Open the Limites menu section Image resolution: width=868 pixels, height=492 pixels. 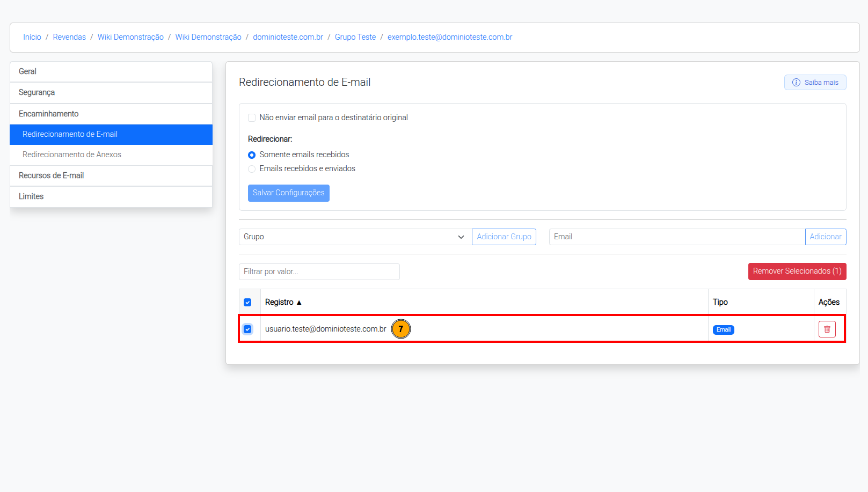pos(111,196)
